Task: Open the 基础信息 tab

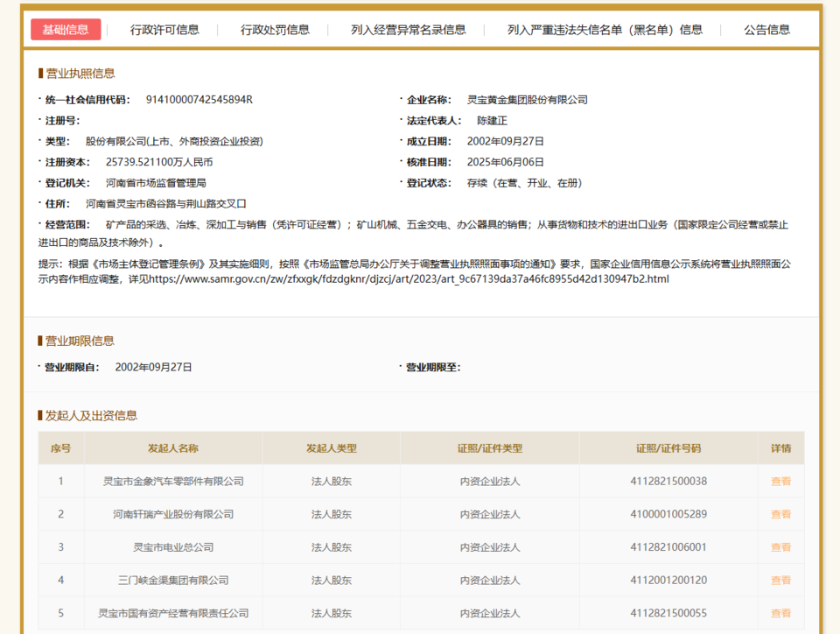Action: tap(66, 30)
